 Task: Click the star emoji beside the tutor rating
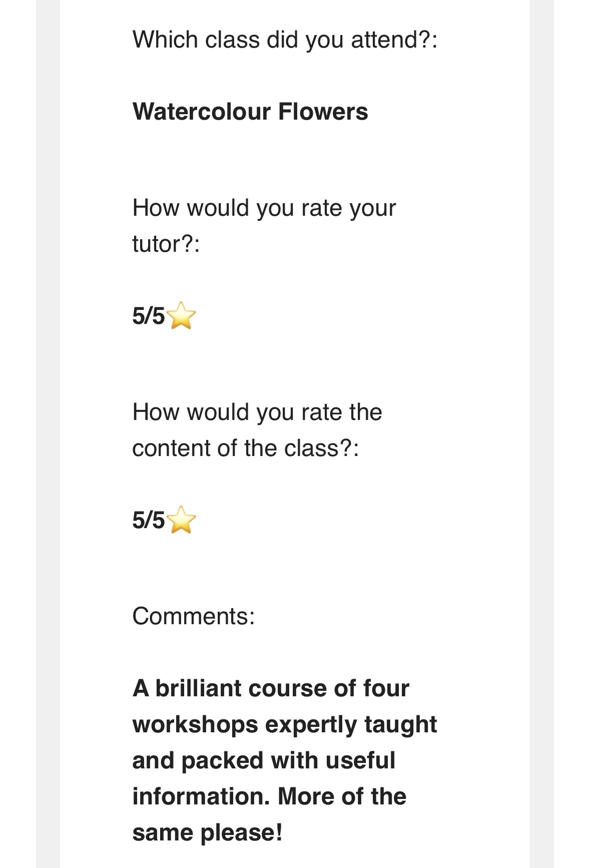tap(181, 316)
